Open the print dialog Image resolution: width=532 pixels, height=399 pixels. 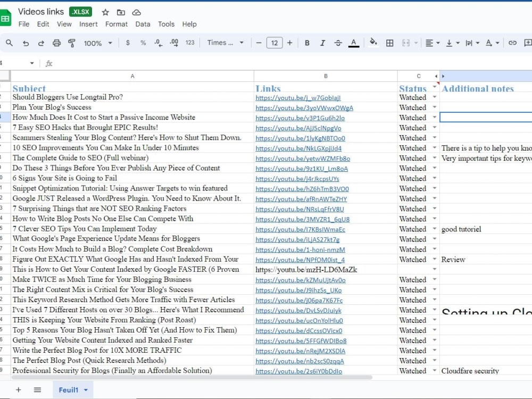coord(57,43)
